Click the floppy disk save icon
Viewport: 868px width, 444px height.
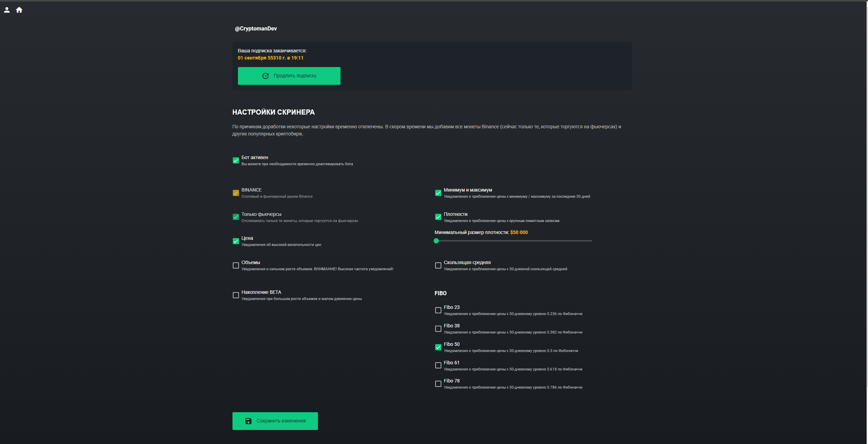[249, 421]
